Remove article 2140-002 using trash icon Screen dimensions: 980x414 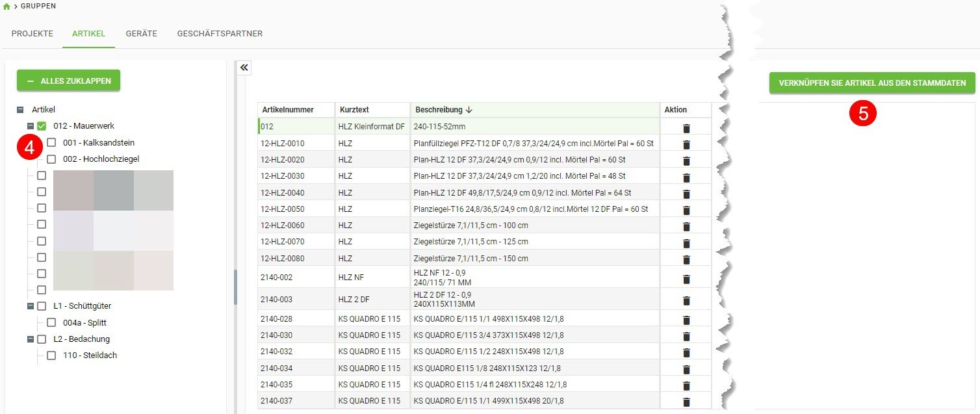click(686, 279)
